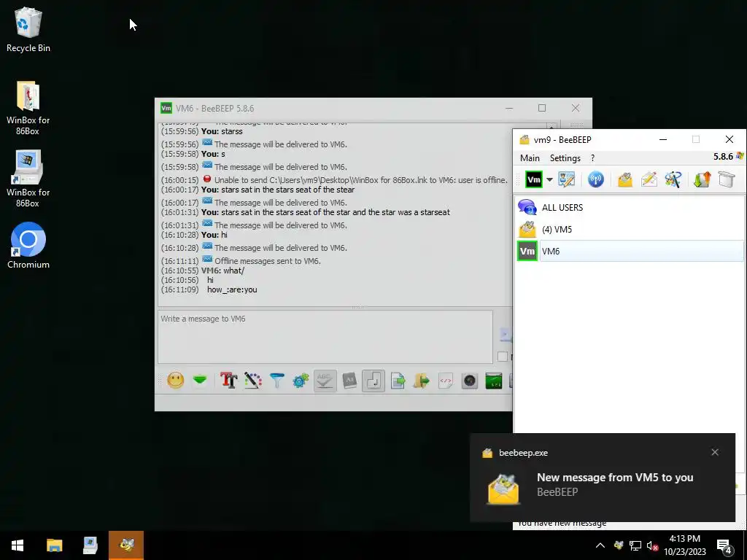Create a group with the people-wand icon

(673, 179)
